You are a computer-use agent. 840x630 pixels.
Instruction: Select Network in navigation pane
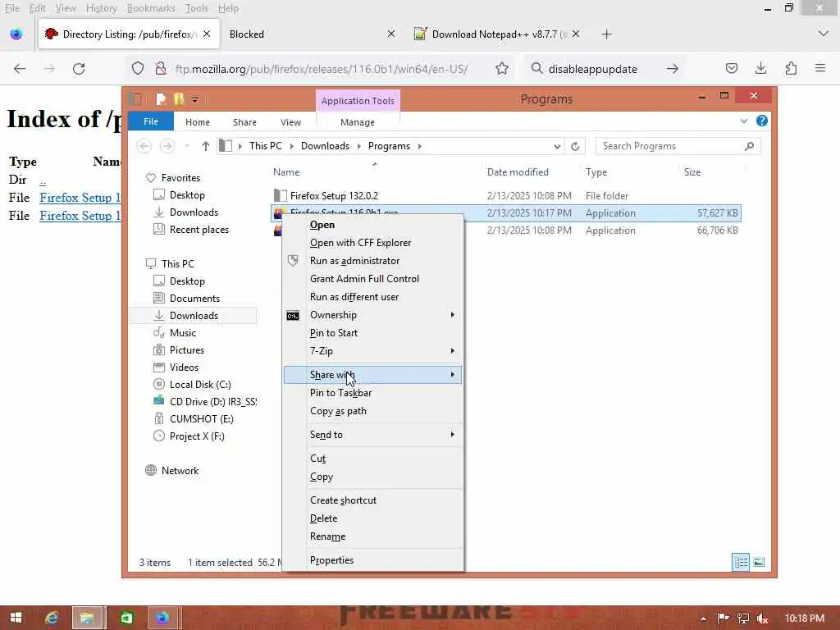pos(180,471)
